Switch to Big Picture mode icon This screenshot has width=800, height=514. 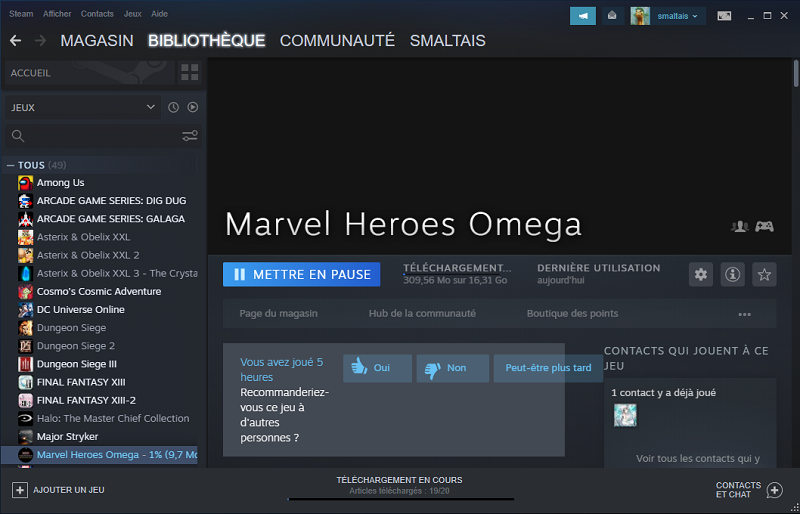[x=723, y=16]
